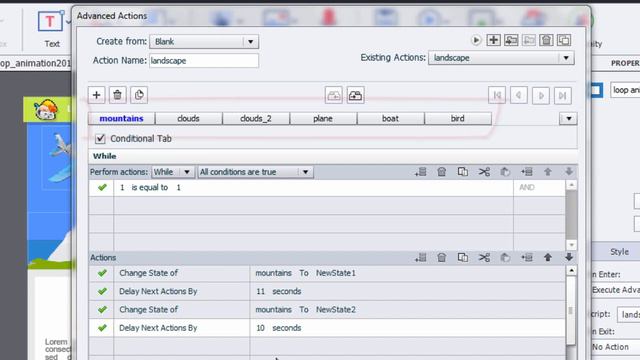The image size is (640, 360).
Task: Switch to the bird tab
Action: pos(458,118)
